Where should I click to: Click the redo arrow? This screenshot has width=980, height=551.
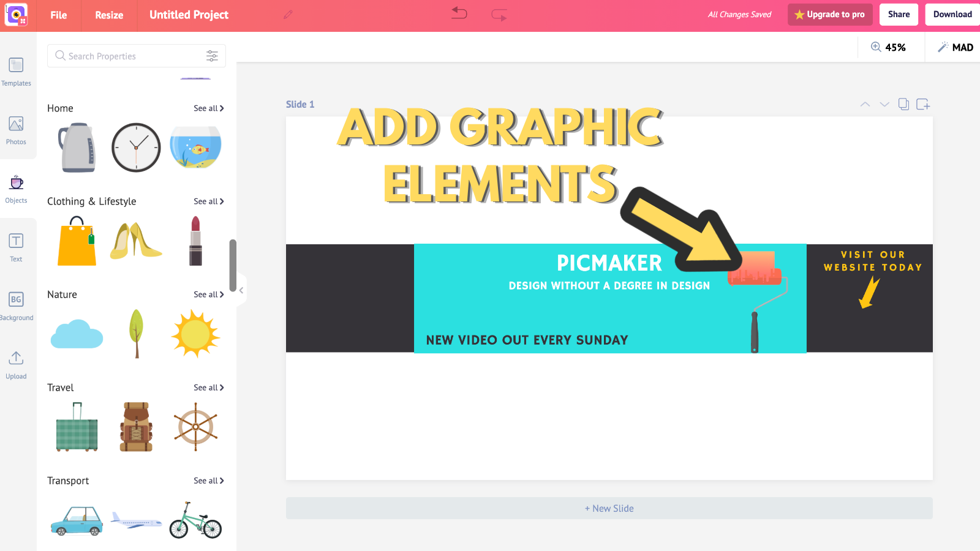[x=499, y=15]
